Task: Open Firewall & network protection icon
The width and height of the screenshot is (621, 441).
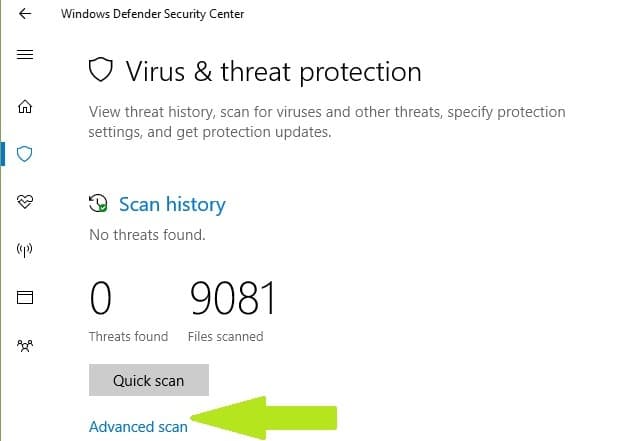Action: (26, 250)
